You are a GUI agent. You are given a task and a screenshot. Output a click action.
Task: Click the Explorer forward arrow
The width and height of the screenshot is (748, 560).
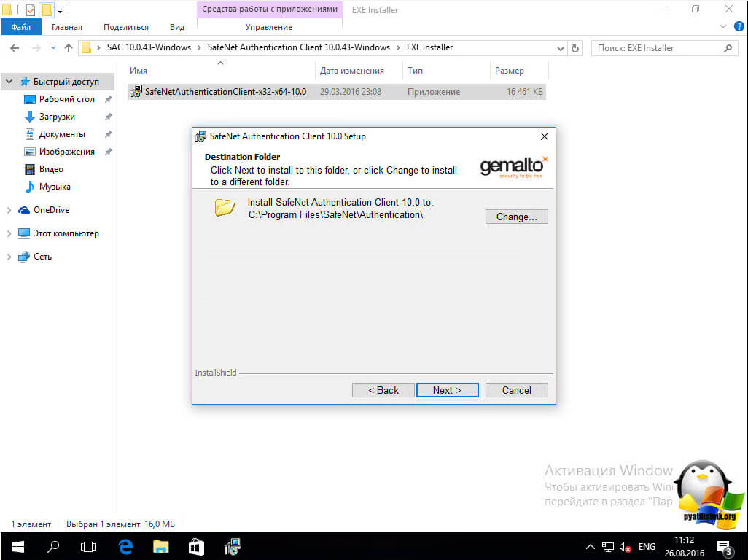(x=36, y=48)
